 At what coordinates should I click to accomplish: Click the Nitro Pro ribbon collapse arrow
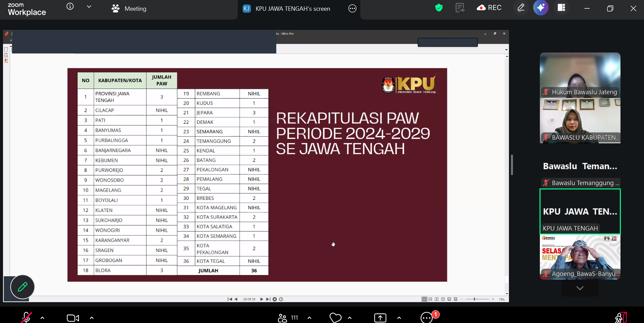click(x=506, y=50)
